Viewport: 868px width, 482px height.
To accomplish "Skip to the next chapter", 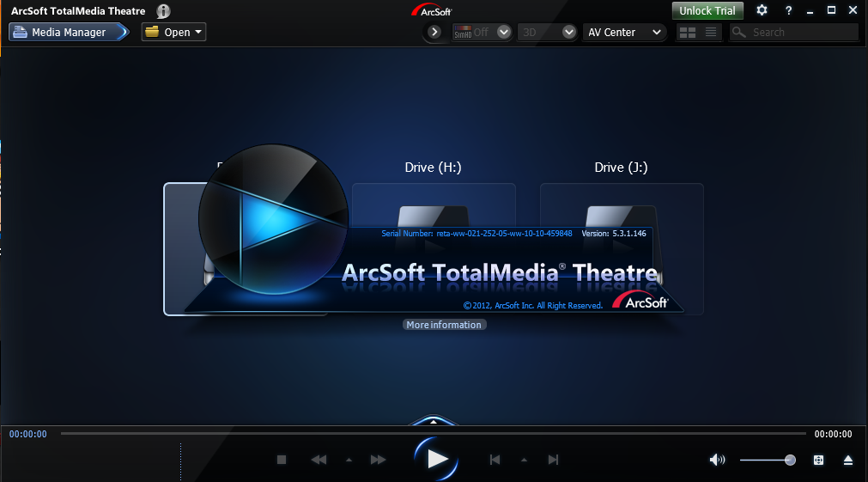I will [553, 460].
